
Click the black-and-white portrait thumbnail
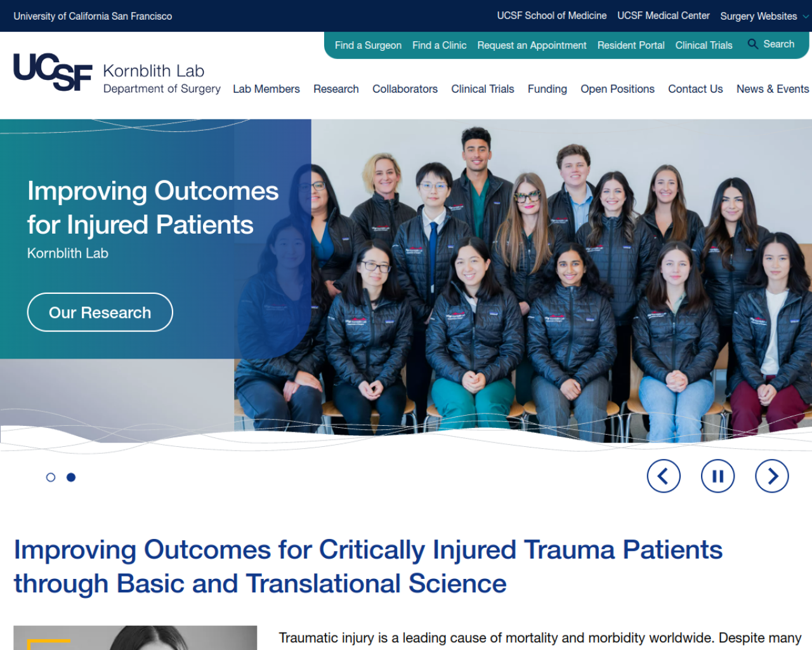[x=135, y=637]
